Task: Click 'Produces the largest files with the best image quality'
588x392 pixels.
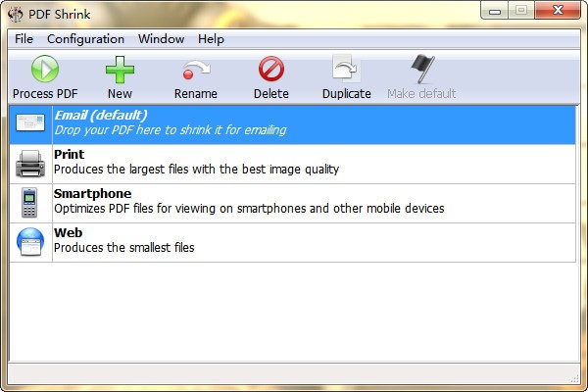Action: pos(197,170)
